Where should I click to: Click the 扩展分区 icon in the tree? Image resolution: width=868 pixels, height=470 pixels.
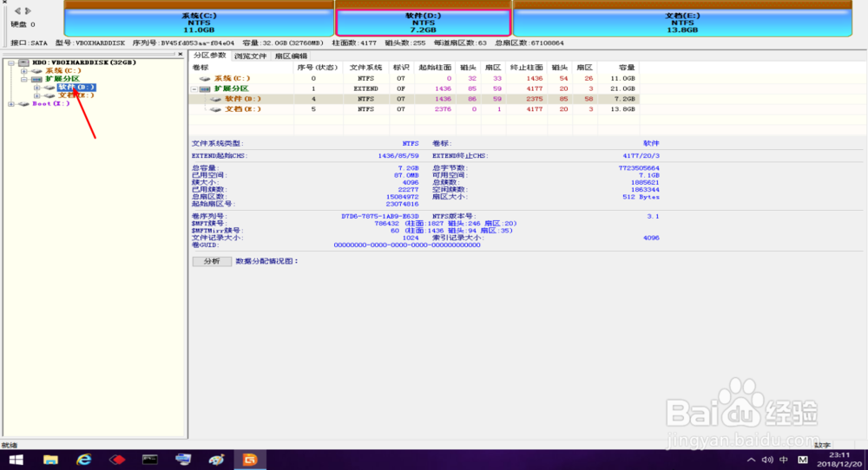tap(36, 79)
